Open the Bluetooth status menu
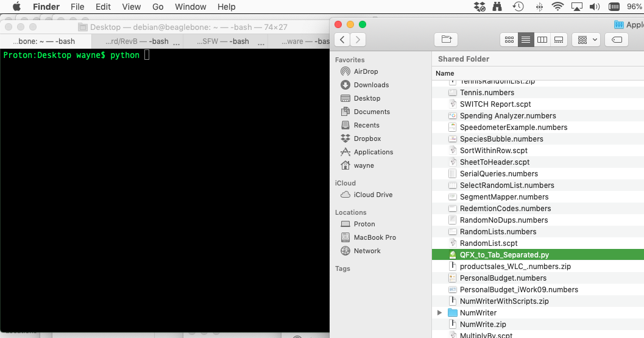The image size is (644, 338). (x=539, y=7)
